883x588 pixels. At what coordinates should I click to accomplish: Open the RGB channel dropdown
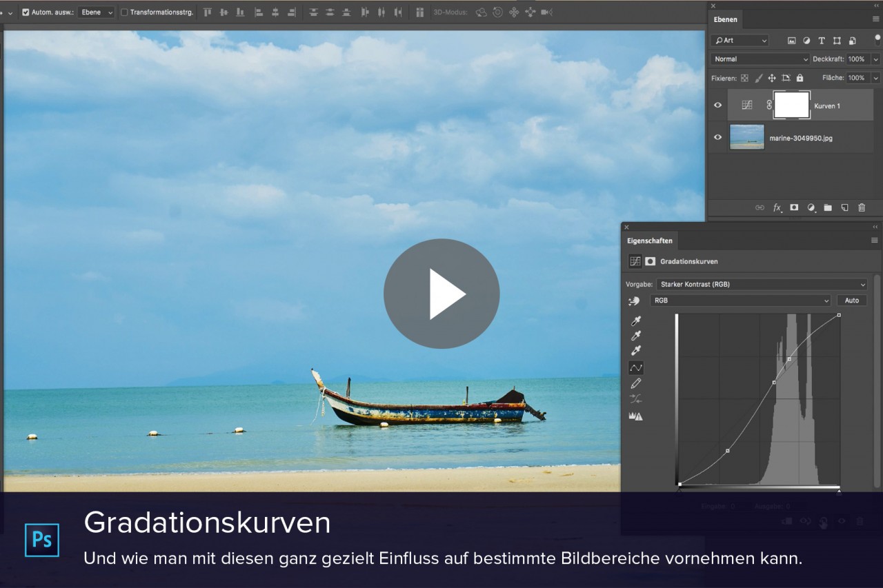(x=741, y=300)
